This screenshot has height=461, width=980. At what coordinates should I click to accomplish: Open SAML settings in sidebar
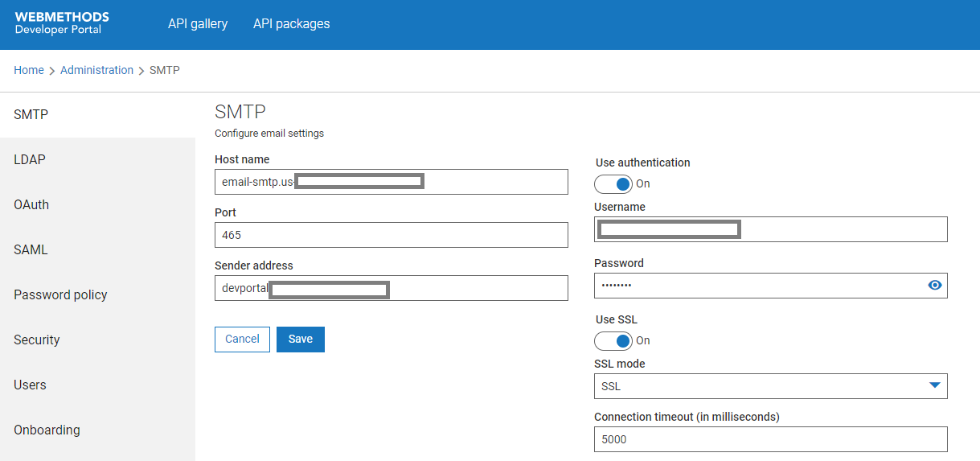(31, 250)
